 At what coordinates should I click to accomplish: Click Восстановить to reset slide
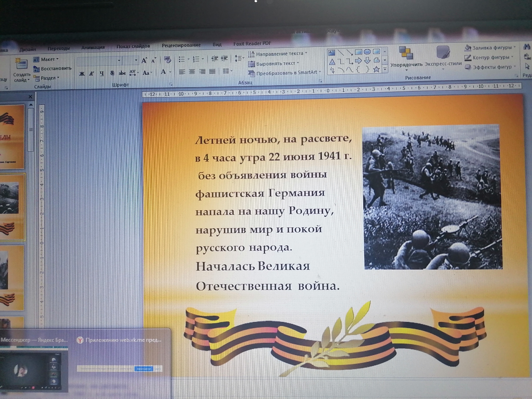tap(52, 69)
